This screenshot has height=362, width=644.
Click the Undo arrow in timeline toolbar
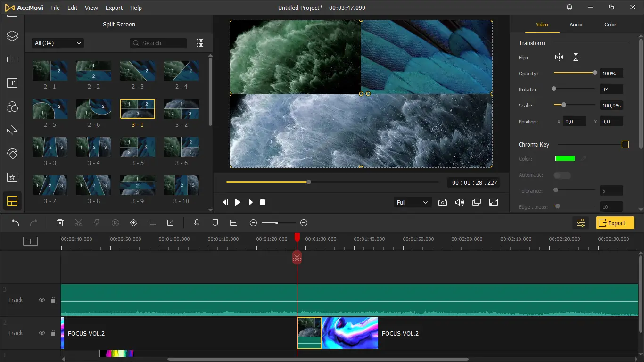pyautogui.click(x=16, y=223)
